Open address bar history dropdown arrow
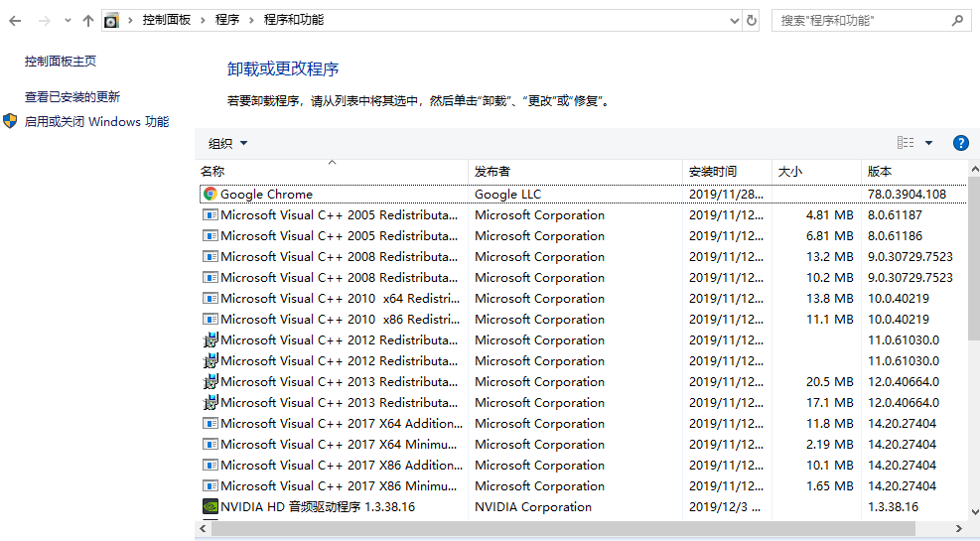The height and width of the screenshot is (541, 980). pos(734,20)
